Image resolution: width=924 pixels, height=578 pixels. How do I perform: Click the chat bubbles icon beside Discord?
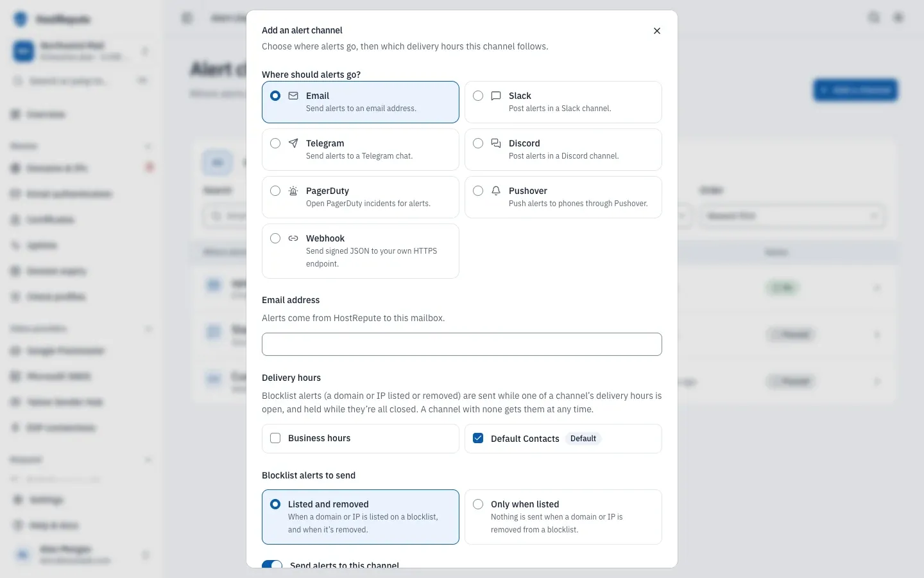pos(496,143)
